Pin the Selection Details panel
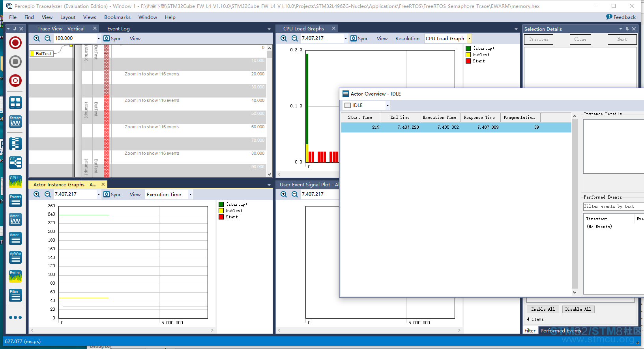The width and height of the screenshot is (644, 349). [627, 29]
